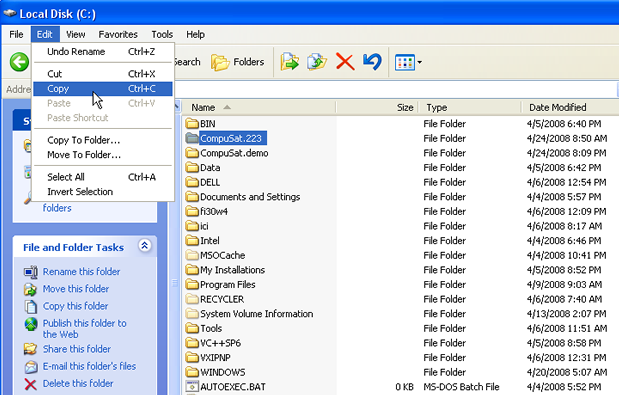
Task: Click the Share this folder icon
Action: 30,349
